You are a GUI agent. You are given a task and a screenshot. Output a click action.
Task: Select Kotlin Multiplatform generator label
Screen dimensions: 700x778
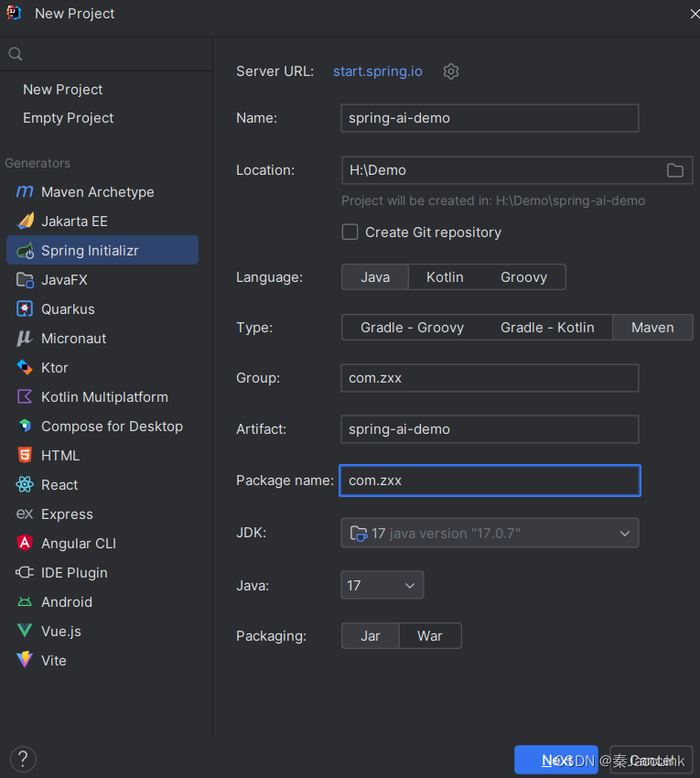click(104, 397)
